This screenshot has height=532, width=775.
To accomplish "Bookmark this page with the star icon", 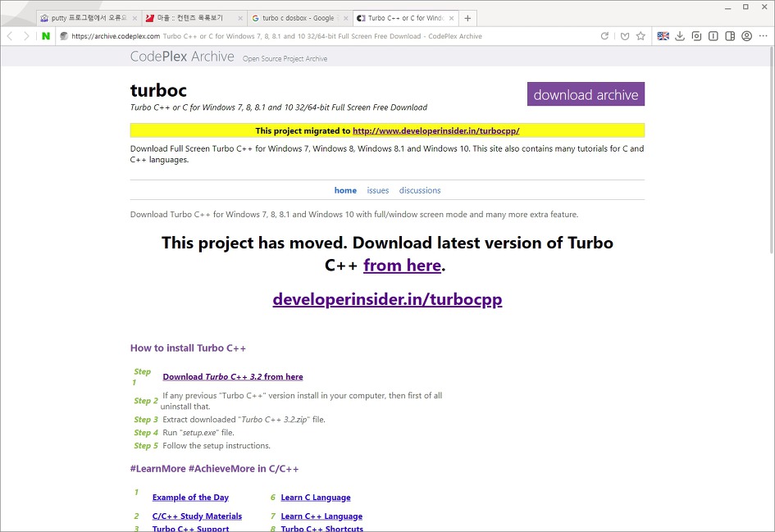I will (641, 36).
